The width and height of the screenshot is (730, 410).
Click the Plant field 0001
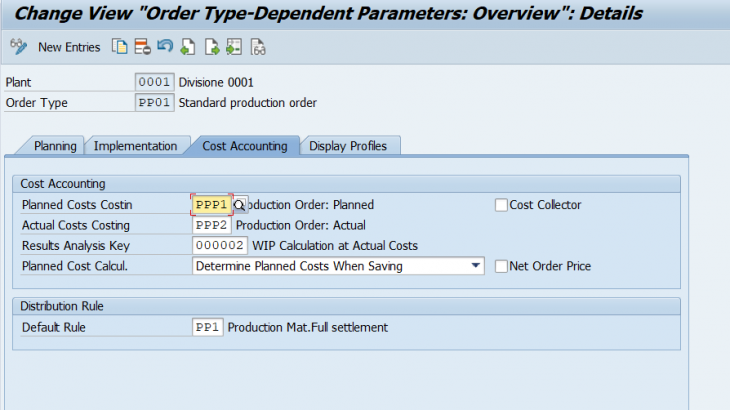[x=155, y=82]
